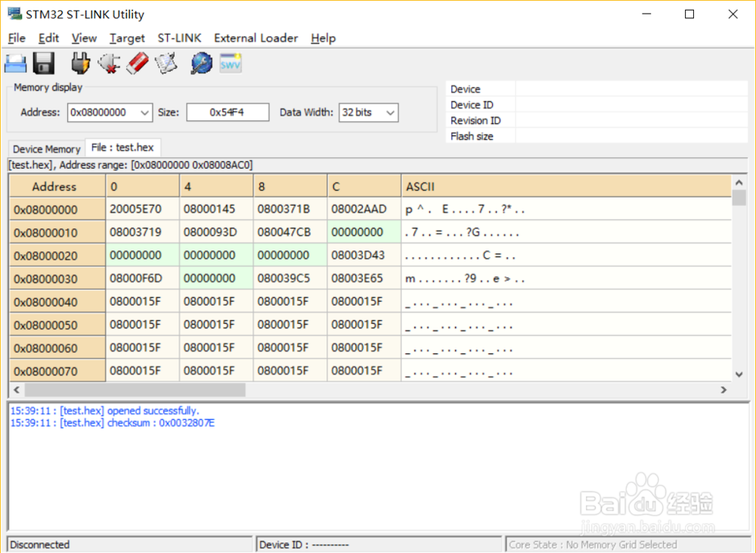Screen dimensions: 756x553
Task: Click the column header labeled 0
Action: (143, 187)
